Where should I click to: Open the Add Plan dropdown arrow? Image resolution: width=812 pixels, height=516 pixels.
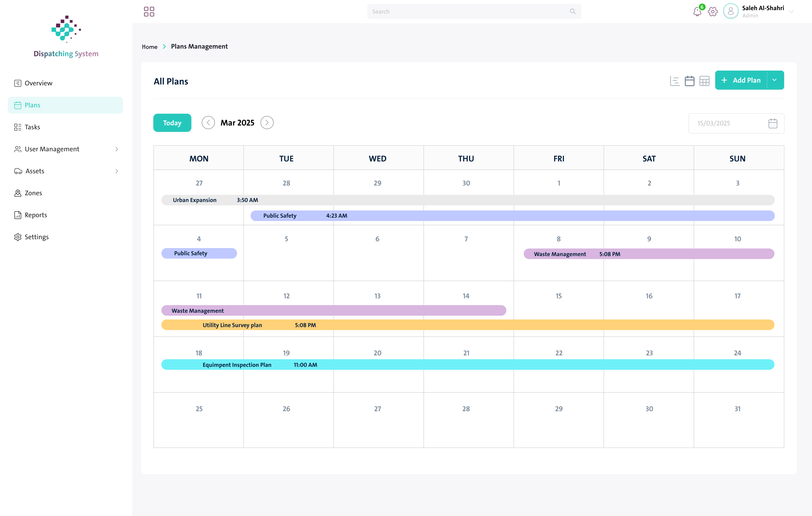[x=775, y=80]
